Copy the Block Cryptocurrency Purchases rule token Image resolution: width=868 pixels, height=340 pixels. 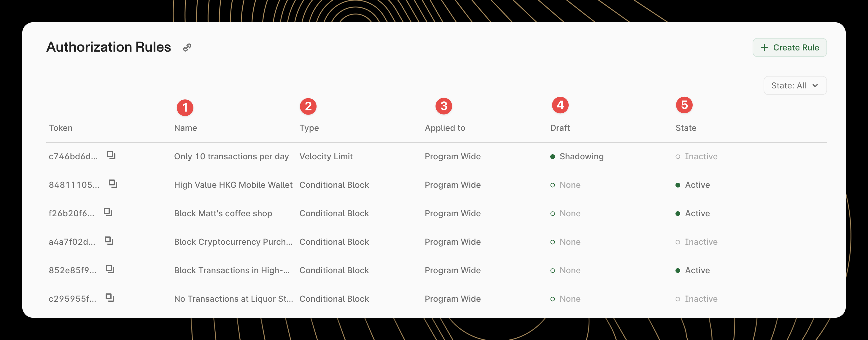tap(109, 241)
